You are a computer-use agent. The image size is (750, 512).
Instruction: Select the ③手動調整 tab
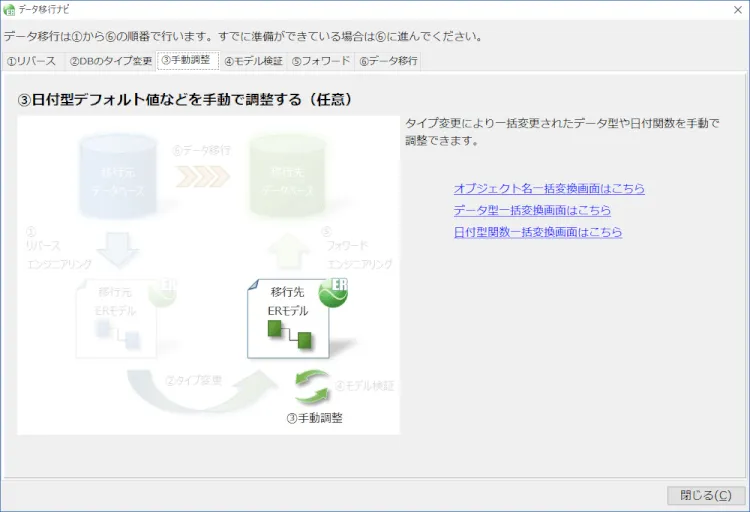coord(187,60)
